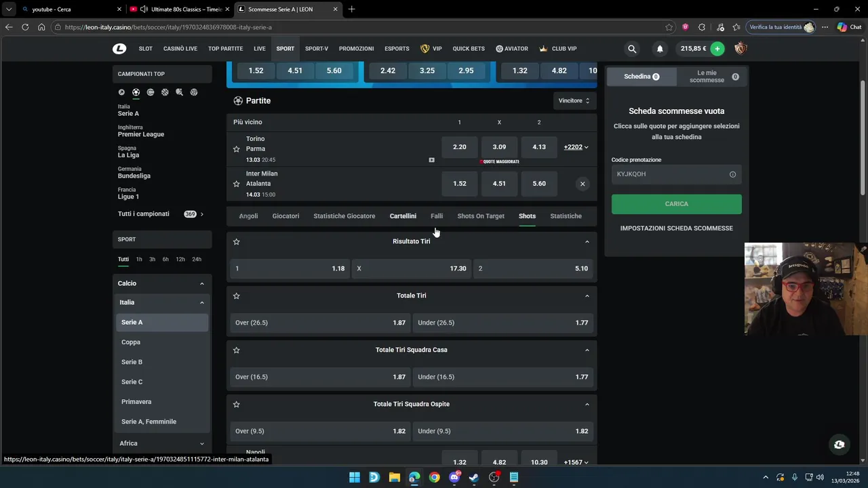The width and height of the screenshot is (868, 488).
Task: Open the Shots On Target tab
Action: pyautogui.click(x=481, y=216)
